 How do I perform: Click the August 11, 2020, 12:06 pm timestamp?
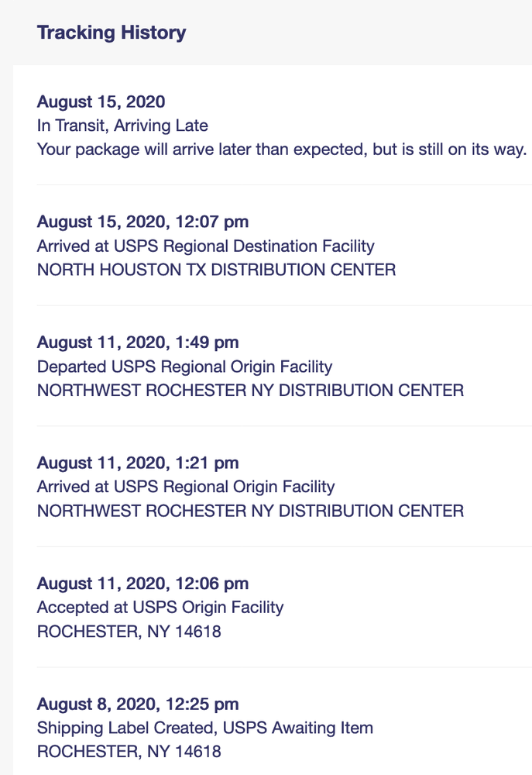(142, 584)
